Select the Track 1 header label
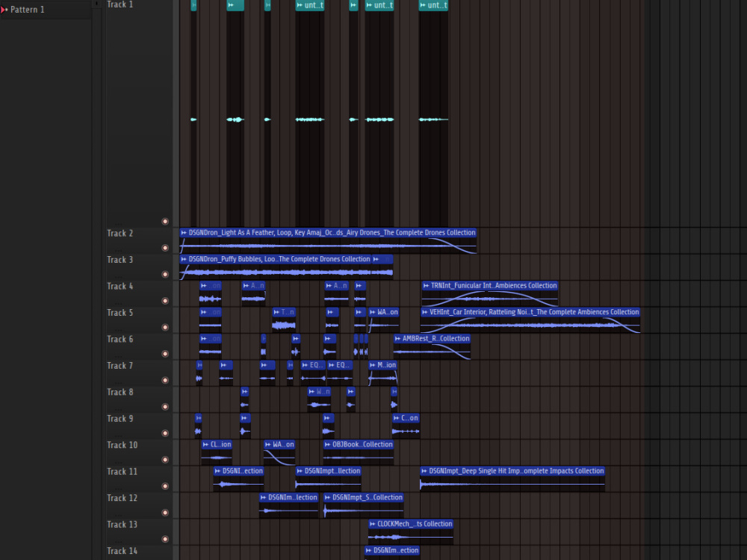 pos(120,4)
